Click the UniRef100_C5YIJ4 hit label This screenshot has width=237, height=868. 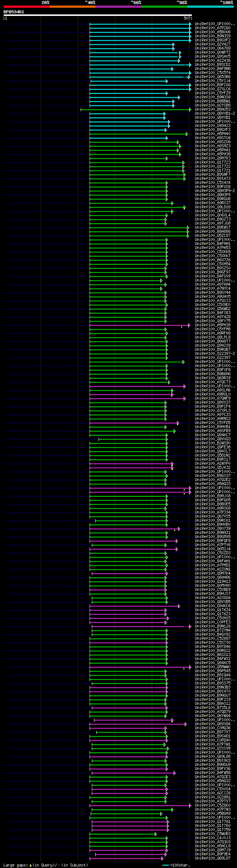point(213,81)
